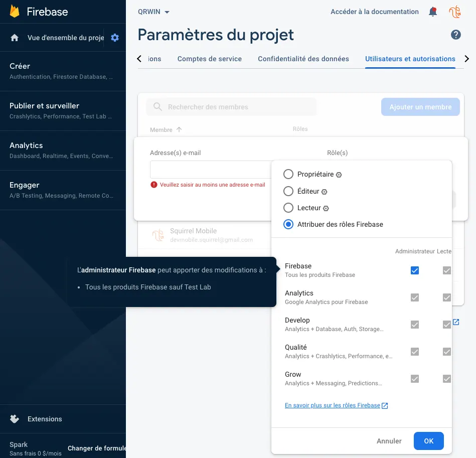
Task: Toggle Firebase Lecteur checkbox
Action: click(447, 270)
